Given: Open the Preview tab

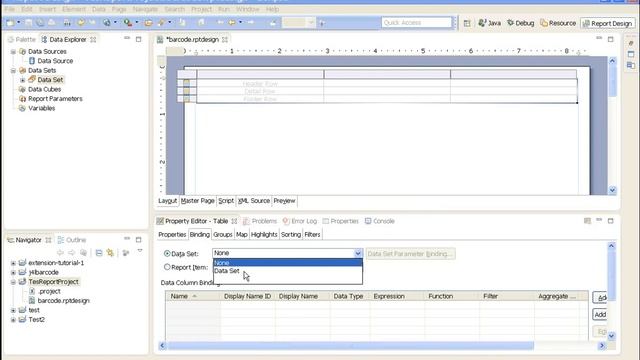Looking at the screenshot, I should tap(284, 201).
